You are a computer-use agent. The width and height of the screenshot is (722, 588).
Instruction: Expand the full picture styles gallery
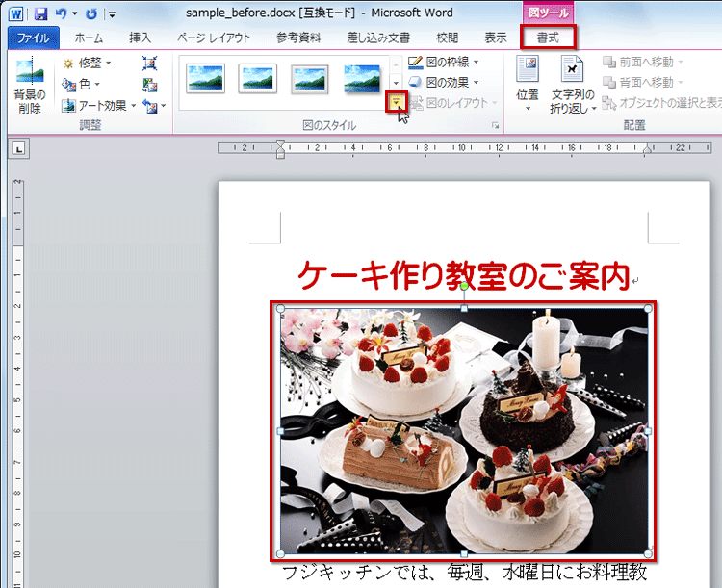[x=396, y=102]
